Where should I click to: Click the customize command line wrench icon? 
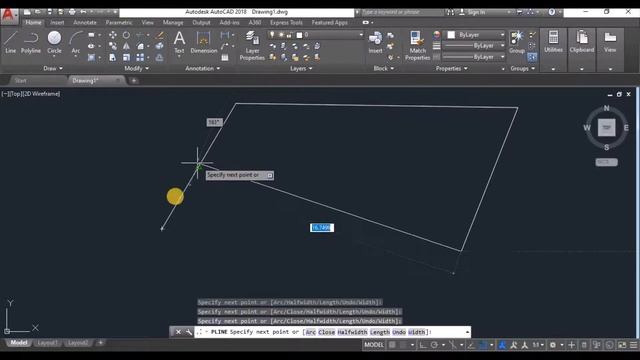[189, 332]
